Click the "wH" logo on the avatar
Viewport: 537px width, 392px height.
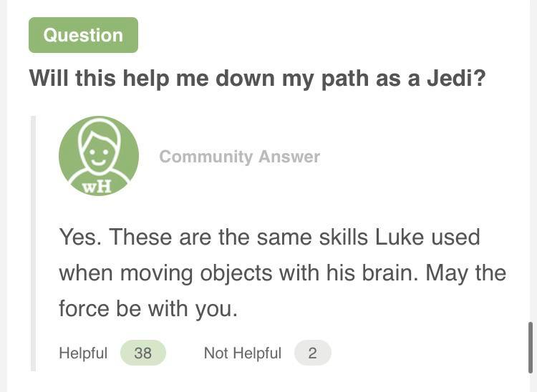pyautogui.click(x=97, y=187)
